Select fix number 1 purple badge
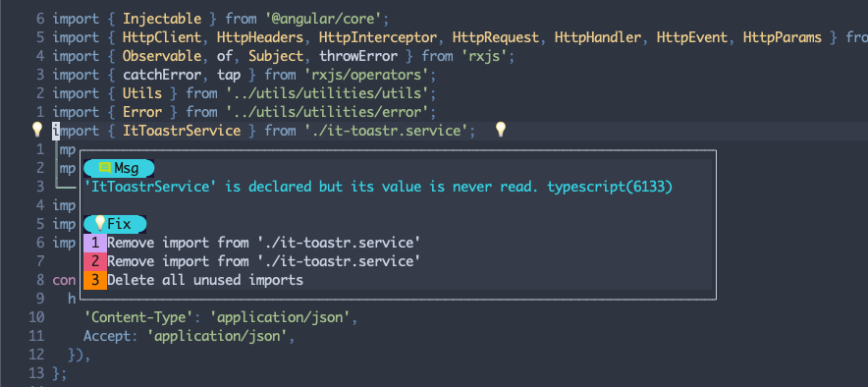This screenshot has height=387, width=868. (95, 243)
